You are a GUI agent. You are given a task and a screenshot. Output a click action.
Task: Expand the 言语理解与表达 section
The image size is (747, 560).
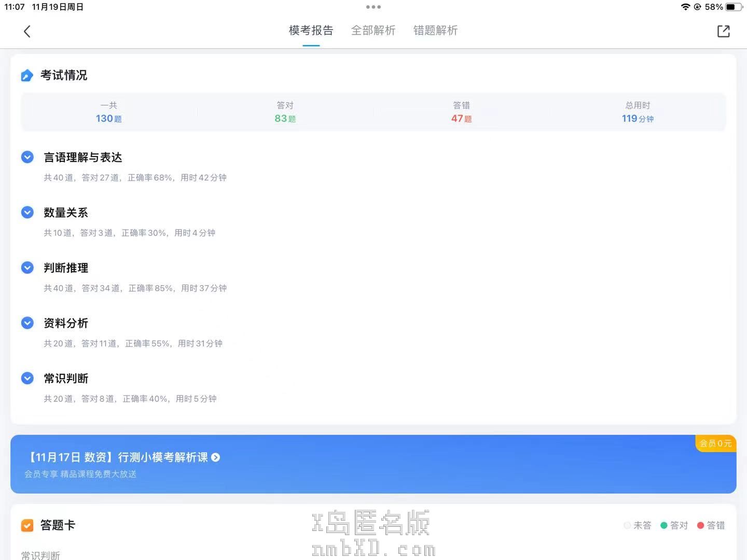click(27, 157)
